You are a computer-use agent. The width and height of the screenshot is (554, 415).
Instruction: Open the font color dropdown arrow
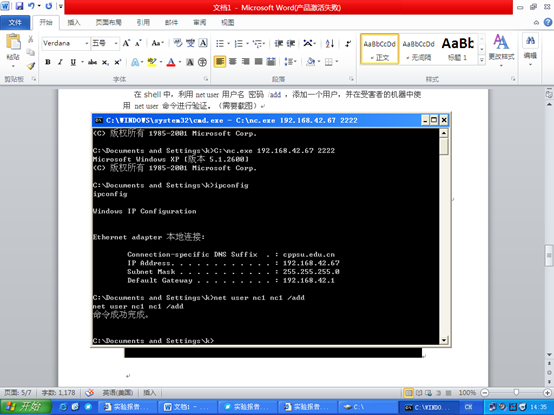(x=180, y=62)
